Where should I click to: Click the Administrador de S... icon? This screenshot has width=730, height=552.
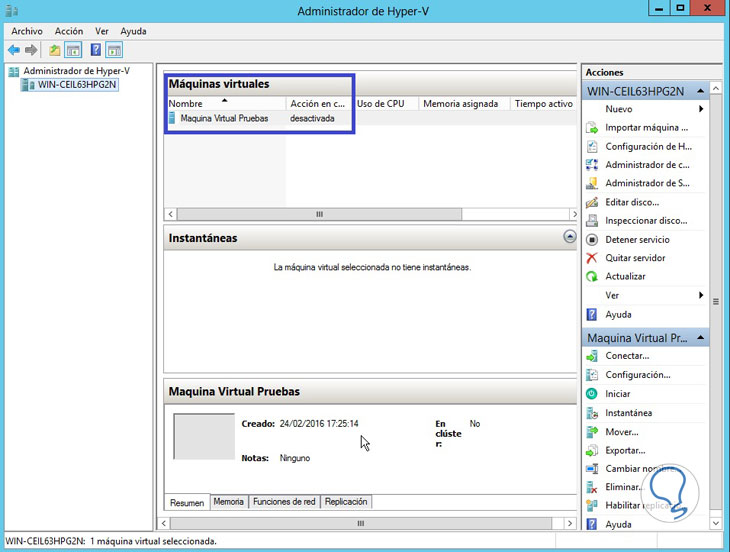pos(592,183)
